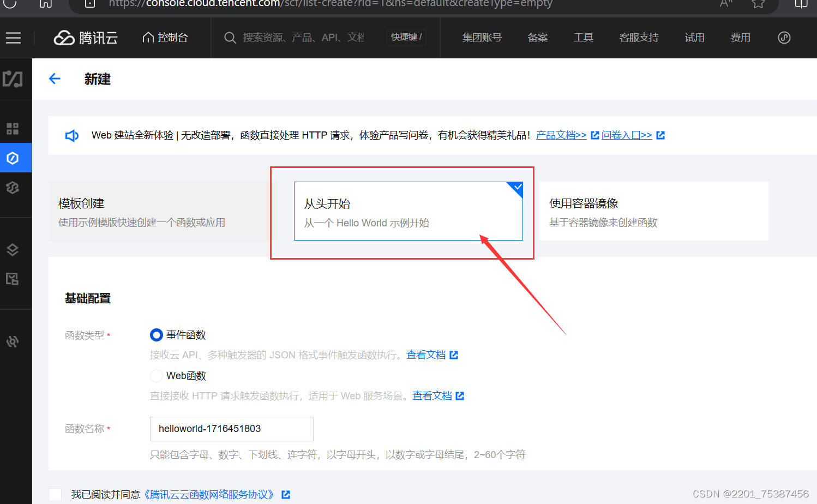Click the browser favorites star icon
Image resolution: width=817 pixels, height=504 pixels.
tap(758, 4)
